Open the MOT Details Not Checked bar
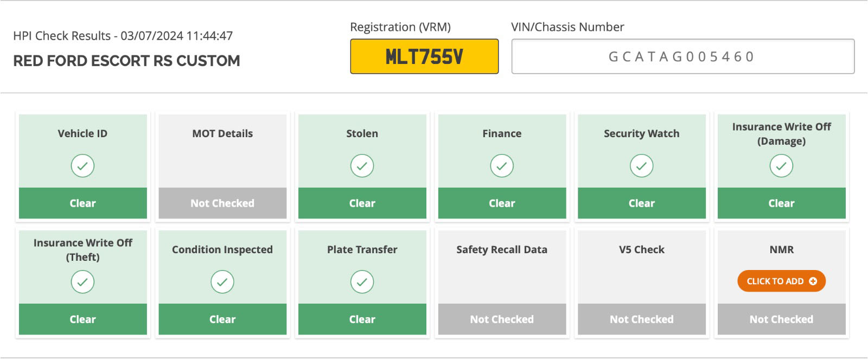868x360 pixels. click(222, 203)
